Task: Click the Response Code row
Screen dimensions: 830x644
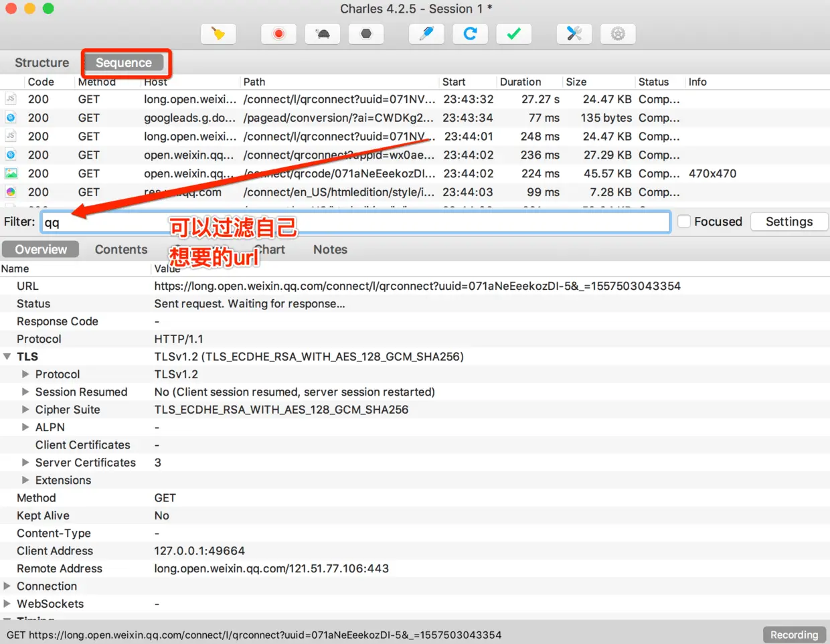Action: [x=415, y=321]
